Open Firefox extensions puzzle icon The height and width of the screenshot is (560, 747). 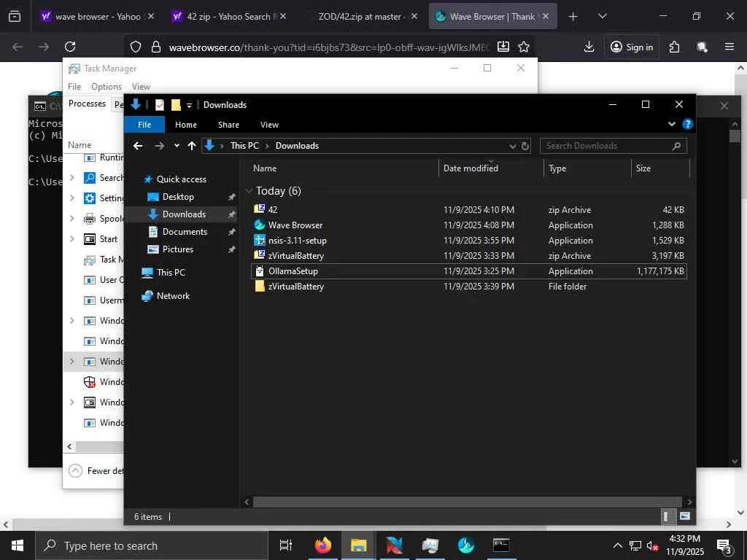point(674,47)
